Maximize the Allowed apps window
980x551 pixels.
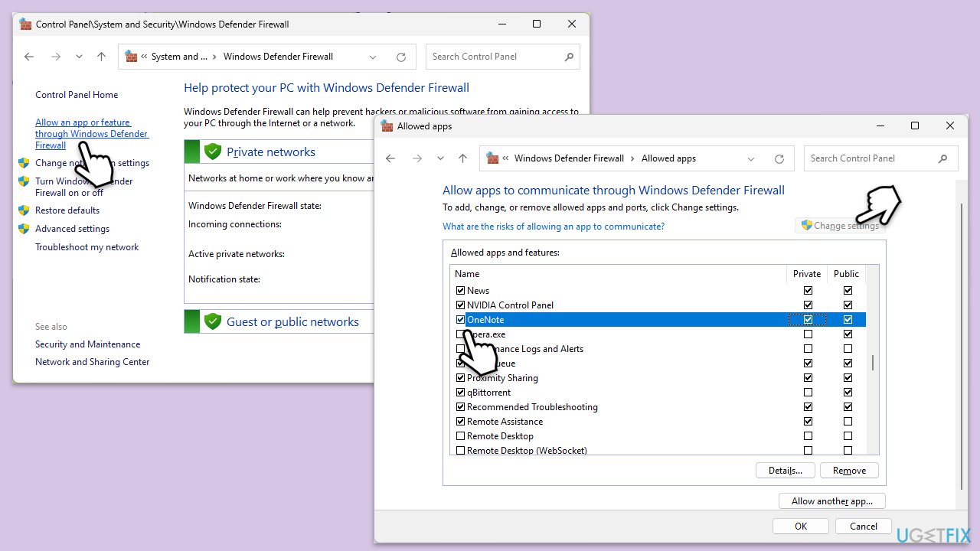tap(914, 126)
